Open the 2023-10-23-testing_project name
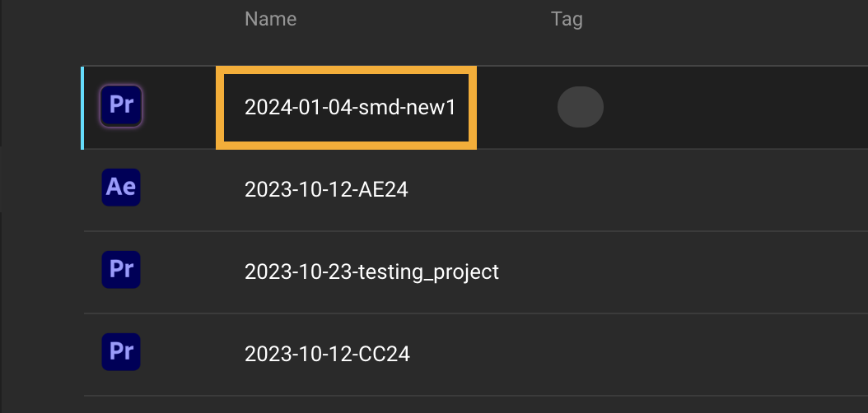Screen dimensions: 868x413 point(371,272)
